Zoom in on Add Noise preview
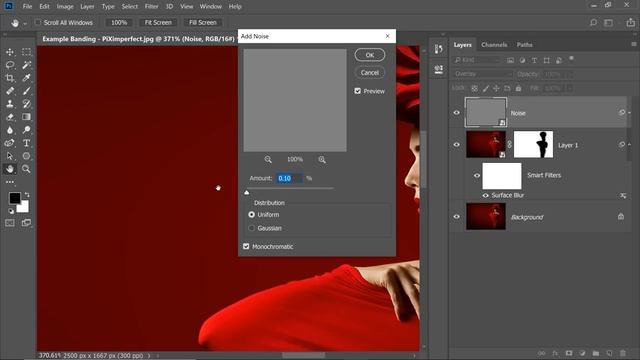 tap(322, 160)
